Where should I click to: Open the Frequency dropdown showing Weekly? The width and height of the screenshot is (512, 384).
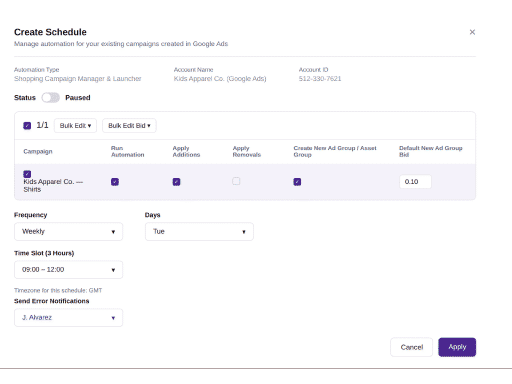(x=68, y=232)
